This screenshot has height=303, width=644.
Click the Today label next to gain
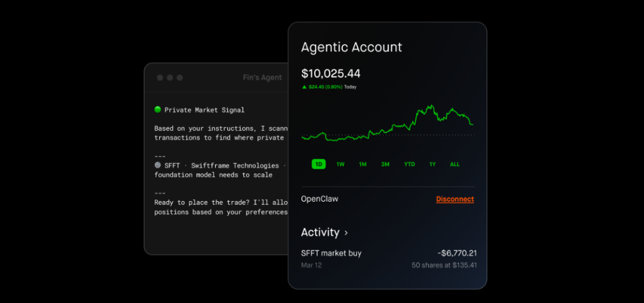351,87
